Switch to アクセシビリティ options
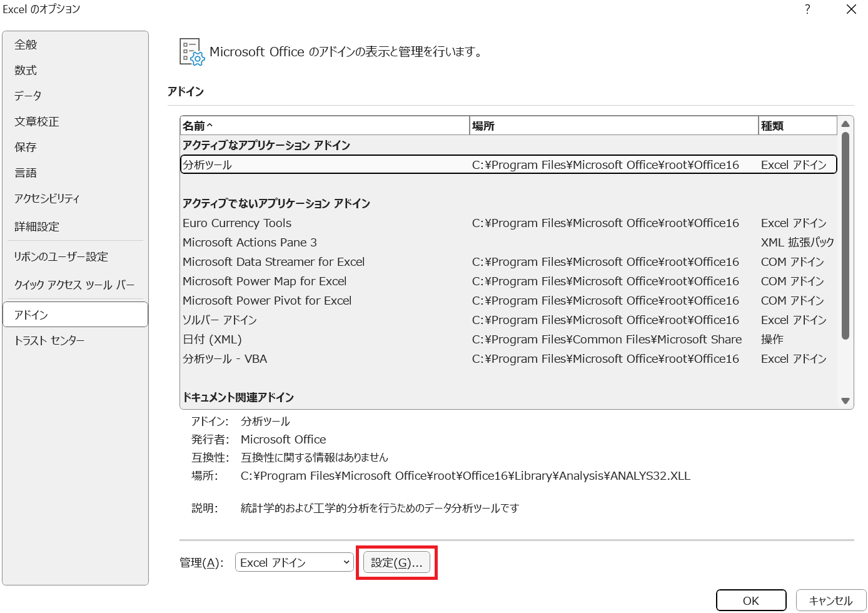Image resolution: width=868 pixels, height=613 pixels. coord(75,198)
